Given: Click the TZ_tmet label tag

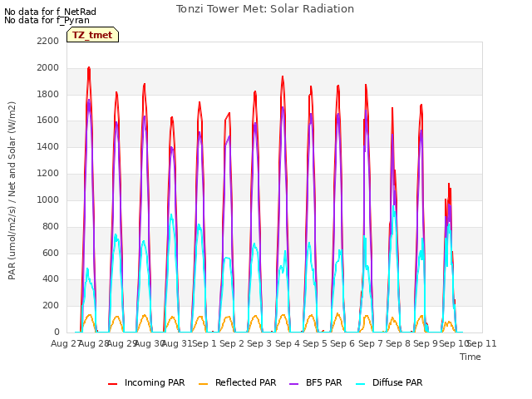Looking at the screenshot, I should pos(92,35).
